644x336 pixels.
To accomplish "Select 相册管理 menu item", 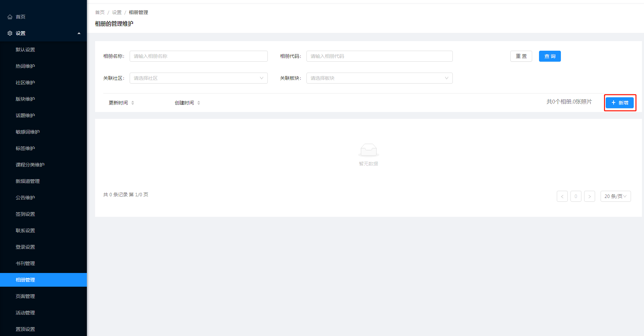I will [x=43, y=280].
